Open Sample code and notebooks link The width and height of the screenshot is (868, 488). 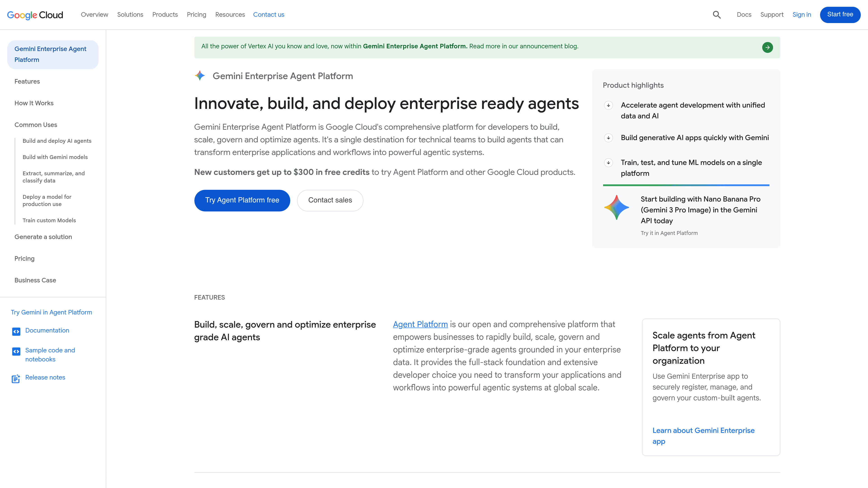click(50, 355)
